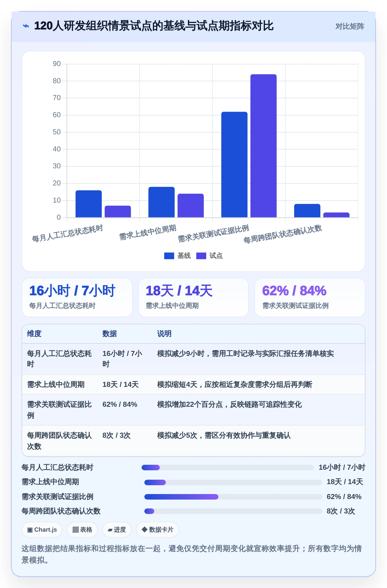Click note 模拟减少9小时

(x=245, y=354)
